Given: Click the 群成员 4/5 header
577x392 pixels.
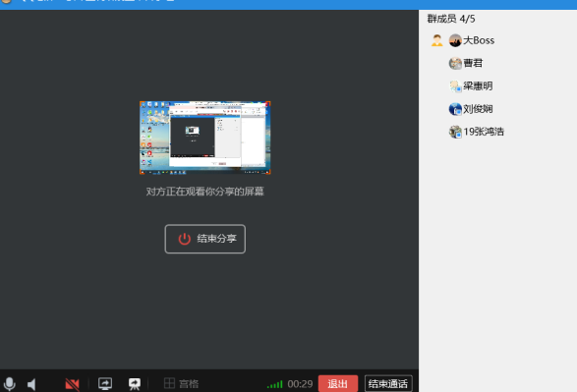Looking at the screenshot, I should 451,19.
